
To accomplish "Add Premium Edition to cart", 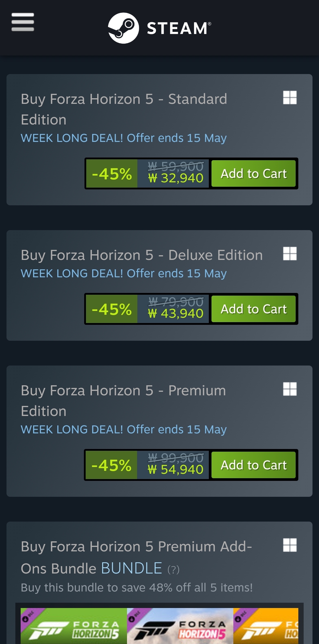I will (x=254, y=465).
